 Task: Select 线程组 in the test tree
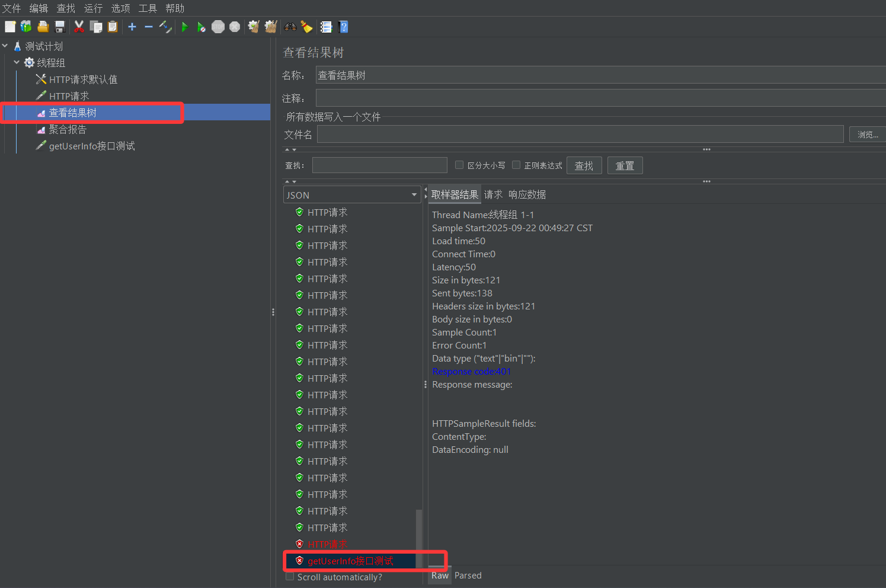pyautogui.click(x=51, y=63)
